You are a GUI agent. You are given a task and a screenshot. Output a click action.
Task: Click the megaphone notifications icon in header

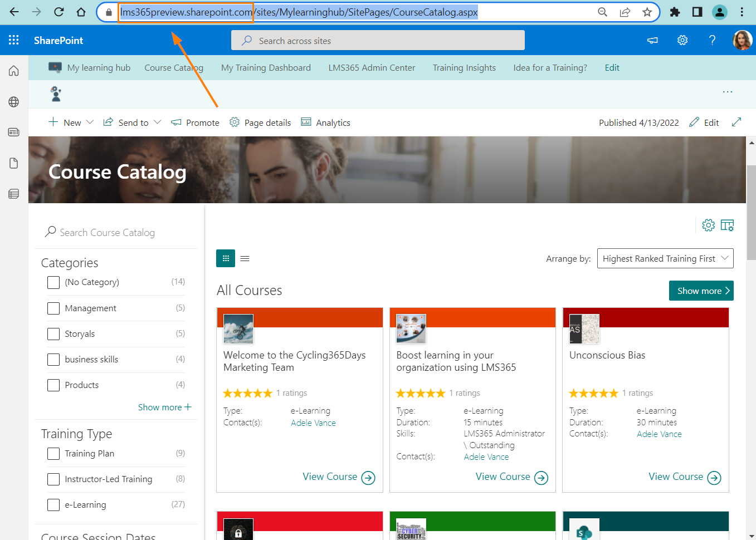pyautogui.click(x=652, y=40)
